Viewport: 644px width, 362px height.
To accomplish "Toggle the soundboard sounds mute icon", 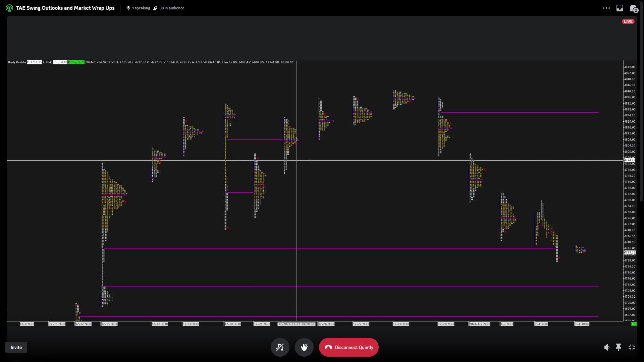I will click(280, 347).
